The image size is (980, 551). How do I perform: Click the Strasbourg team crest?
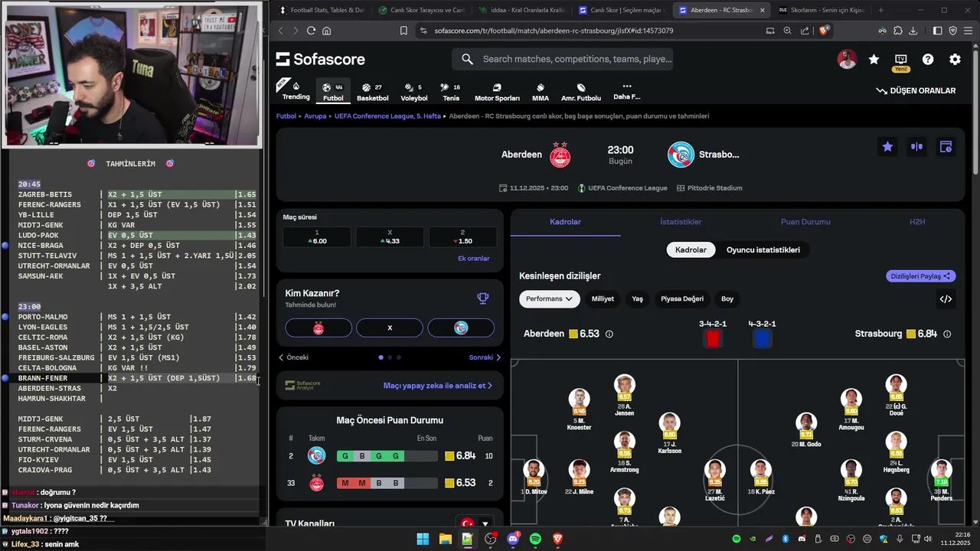coord(681,155)
